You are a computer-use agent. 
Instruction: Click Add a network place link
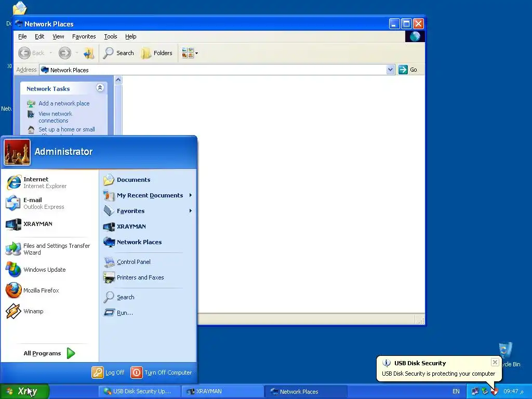coord(64,103)
